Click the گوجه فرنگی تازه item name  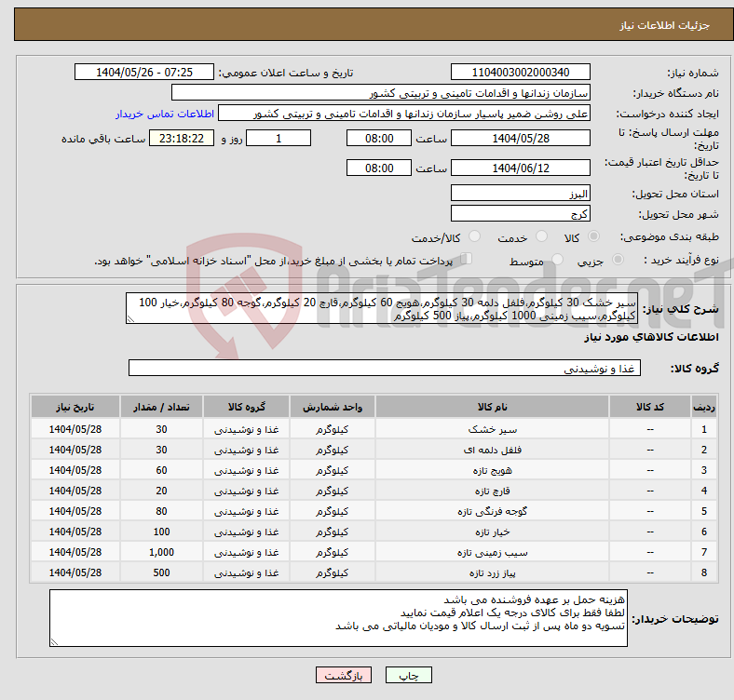coord(493,511)
